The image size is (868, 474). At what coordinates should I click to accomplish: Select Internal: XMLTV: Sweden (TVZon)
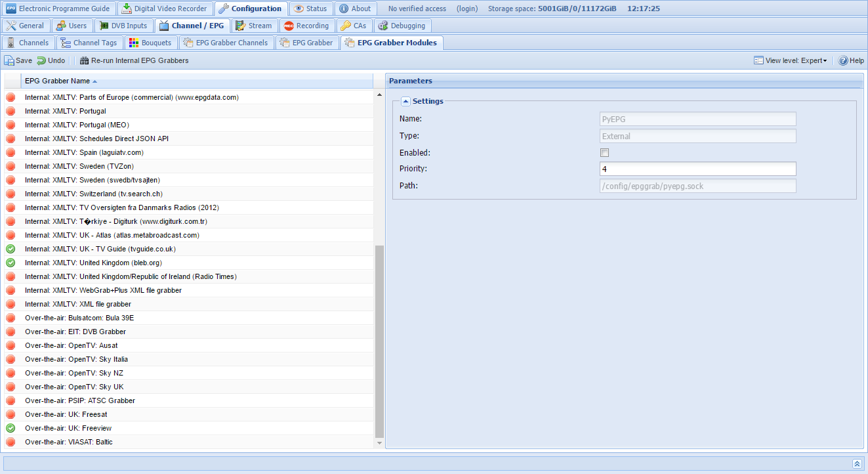pos(189,166)
